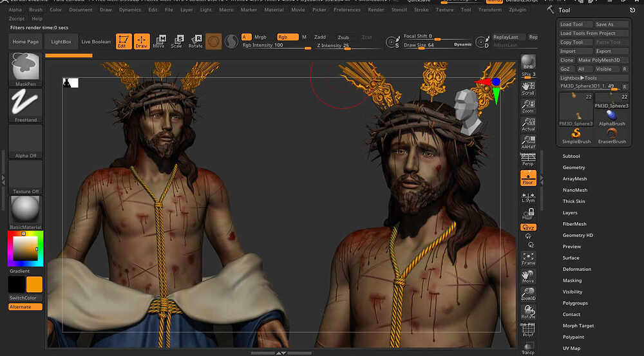Expand the Geometry palette section
This screenshot has height=356, width=644.
click(x=574, y=167)
